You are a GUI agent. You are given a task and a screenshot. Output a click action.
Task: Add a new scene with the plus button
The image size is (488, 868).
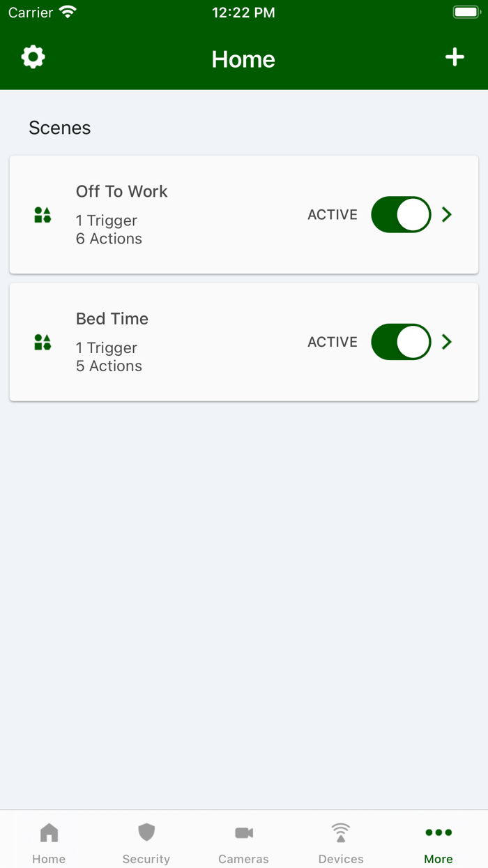(455, 57)
